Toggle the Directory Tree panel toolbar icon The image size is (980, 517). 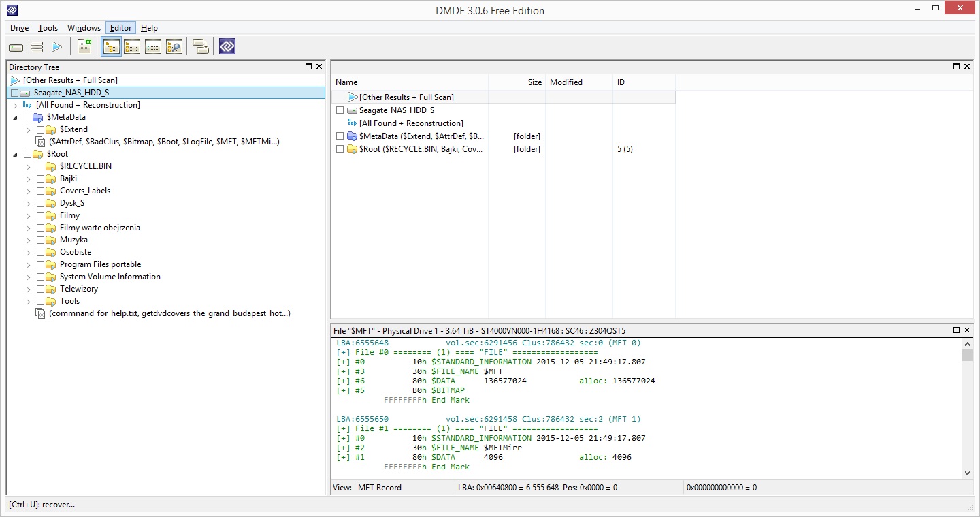tap(112, 47)
